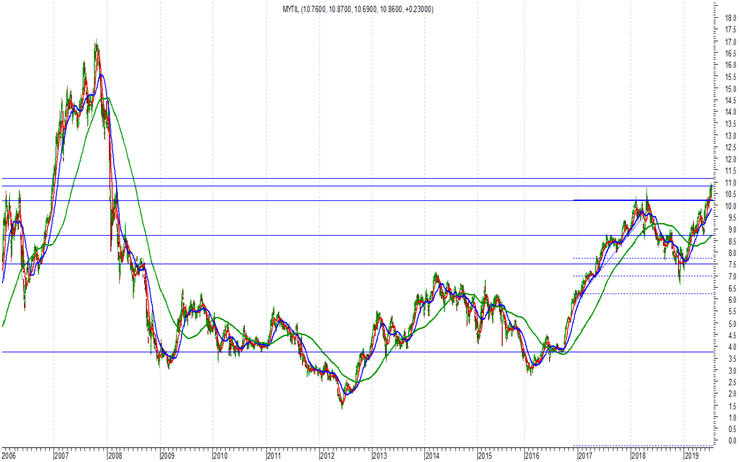Click the 1.0 price axis label
Image resolution: width=740 pixels, height=462 pixels.
pyautogui.click(x=732, y=418)
